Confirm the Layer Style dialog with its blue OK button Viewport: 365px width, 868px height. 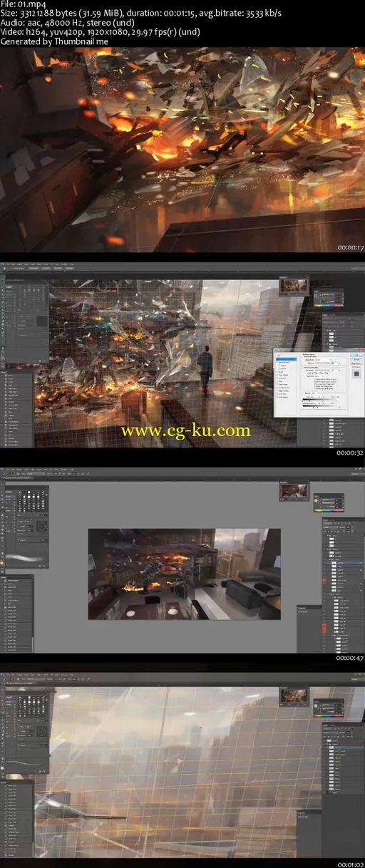(356, 354)
